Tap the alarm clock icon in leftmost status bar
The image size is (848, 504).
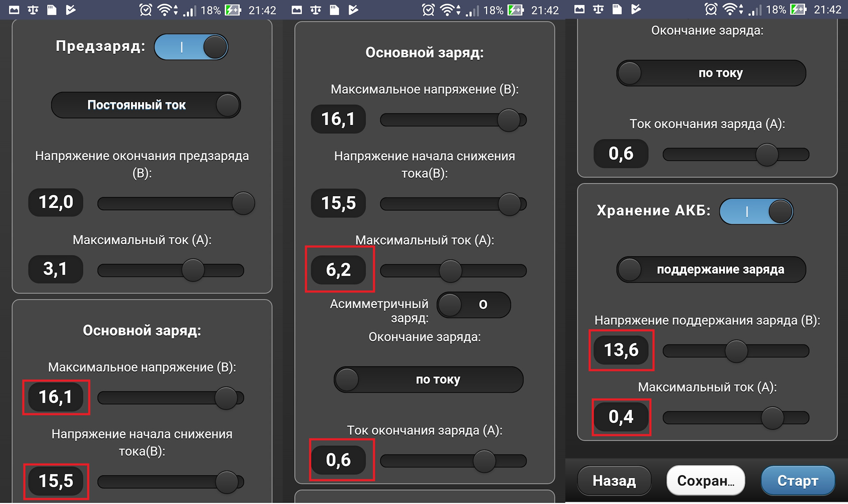click(x=145, y=10)
